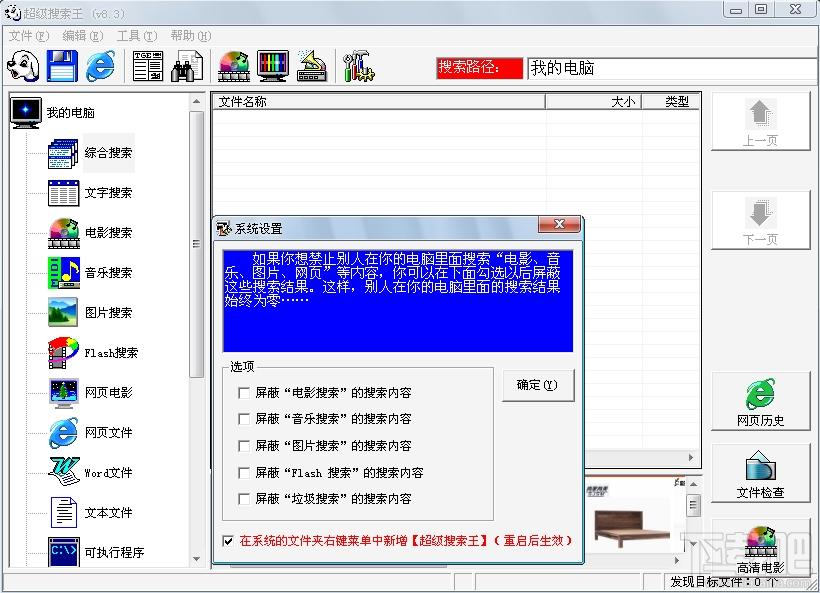820x593 pixels.
Task: Select the 电影搜索 icon
Action: click(x=63, y=233)
